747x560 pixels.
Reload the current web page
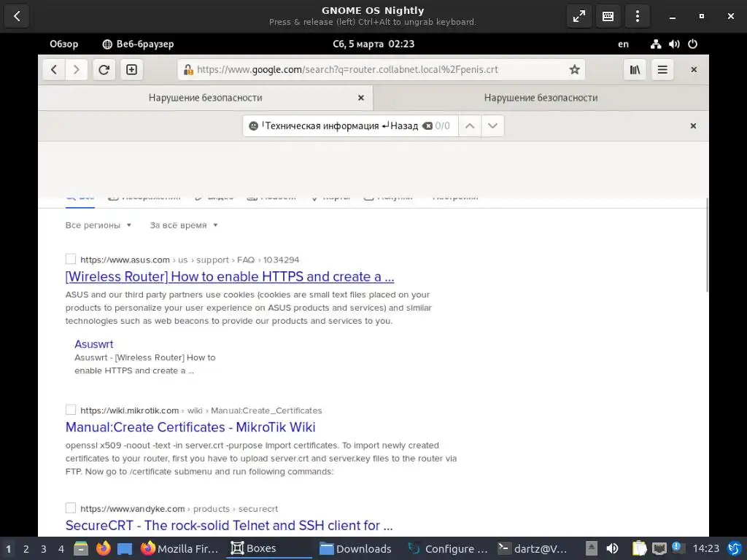pos(104,69)
